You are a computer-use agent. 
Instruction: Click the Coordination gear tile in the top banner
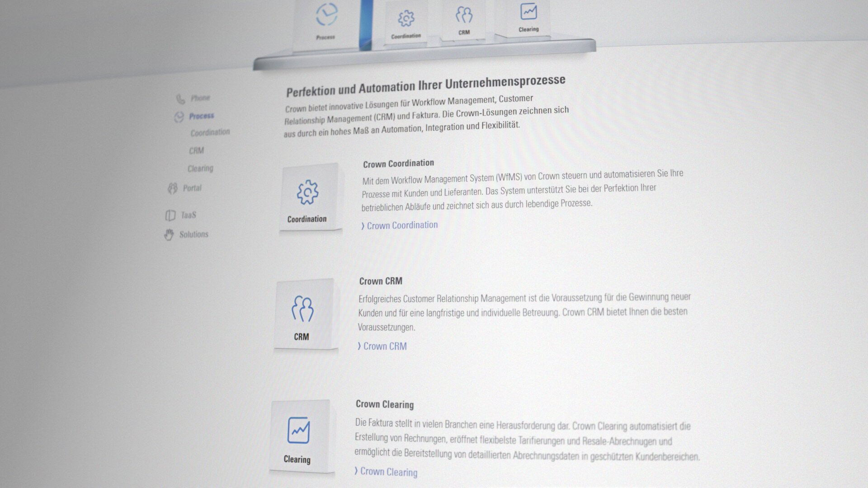coord(405,19)
